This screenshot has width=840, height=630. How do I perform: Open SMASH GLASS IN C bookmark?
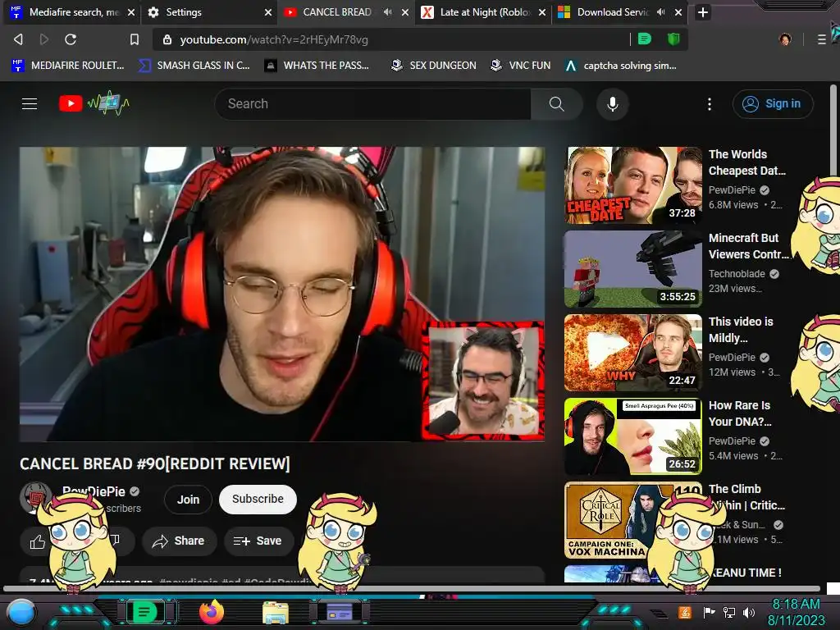point(194,66)
